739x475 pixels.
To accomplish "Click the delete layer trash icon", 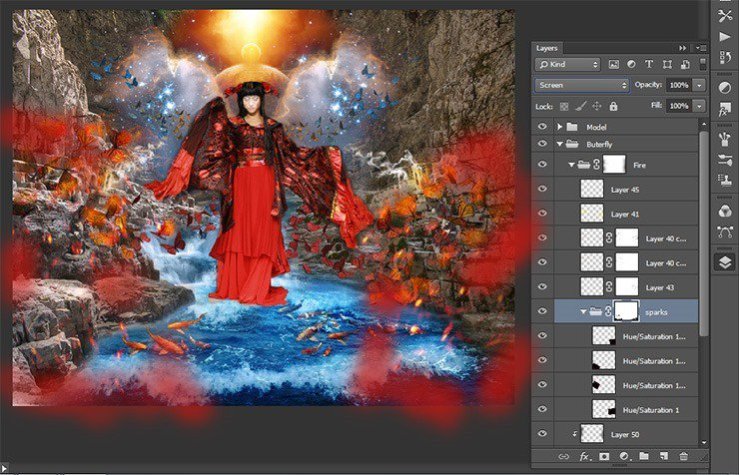I will tap(683, 456).
